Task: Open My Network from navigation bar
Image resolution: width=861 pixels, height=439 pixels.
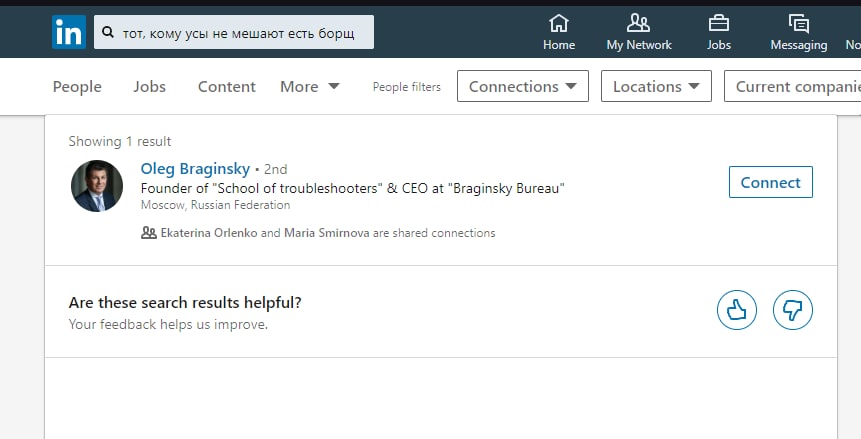Action: 639,32
